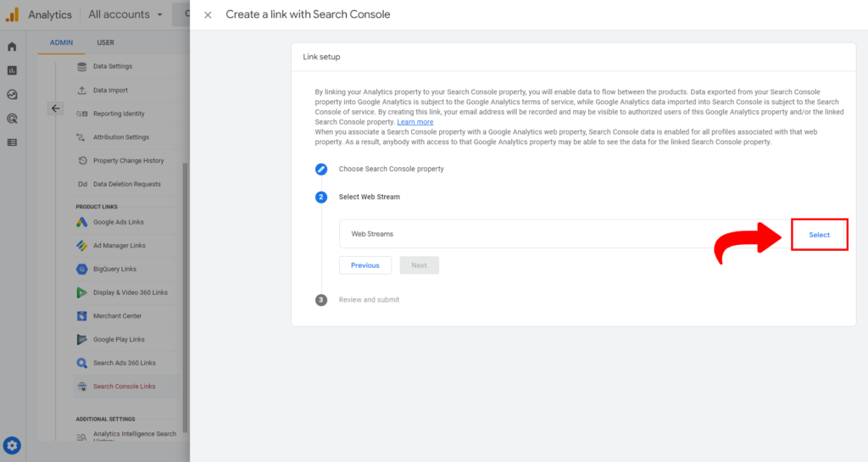Switch to the USER tab
The width and height of the screenshot is (868, 462).
click(106, 42)
